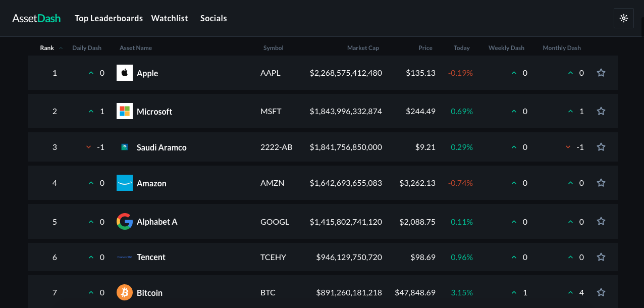Sort the table by Rank

[47, 48]
